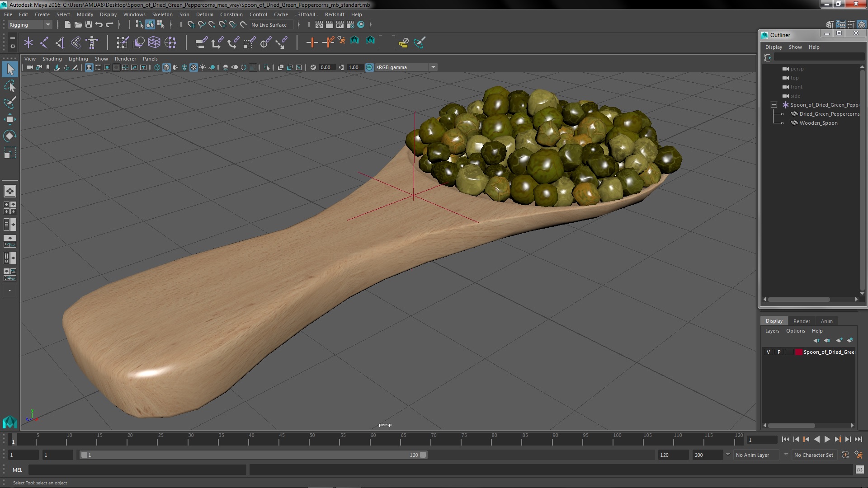Open the Skeleton menu
Screen dimensions: 868x488
[162, 14]
